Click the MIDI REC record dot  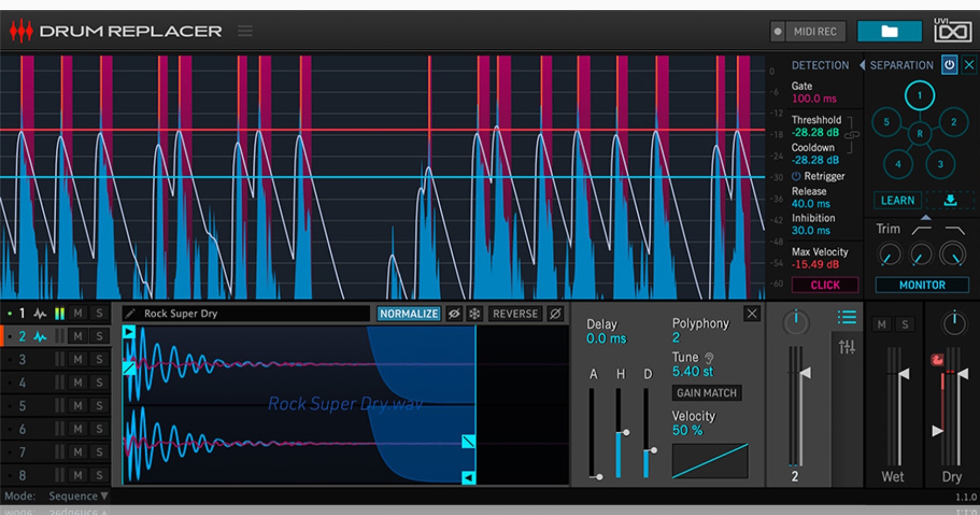click(x=778, y=31)
